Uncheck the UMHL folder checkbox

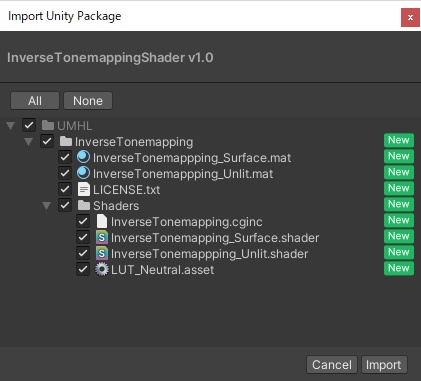[x=29, y=125]
